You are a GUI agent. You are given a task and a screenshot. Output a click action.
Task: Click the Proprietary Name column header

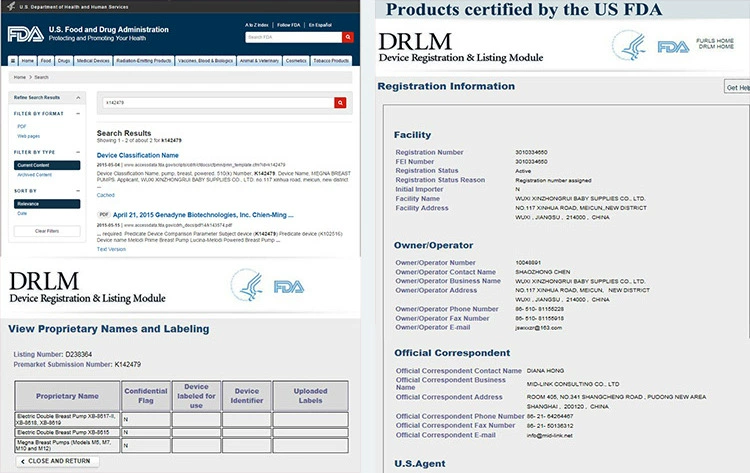tap(67, 396)
